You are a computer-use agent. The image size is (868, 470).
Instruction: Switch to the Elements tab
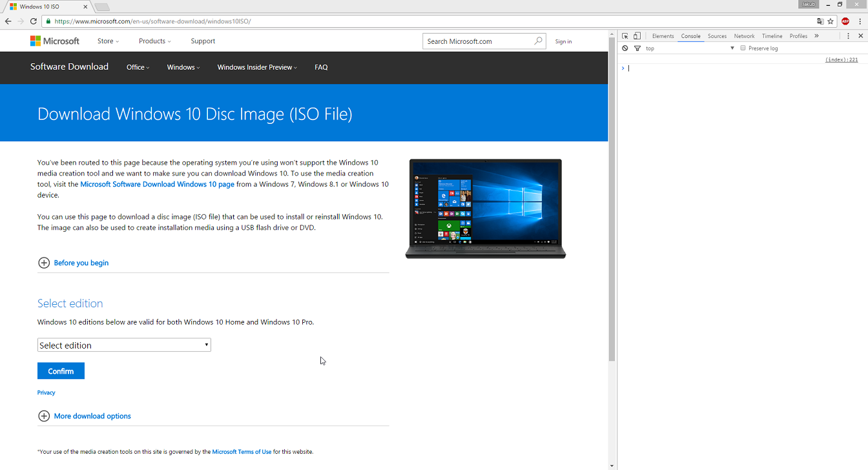coord(663,36)
